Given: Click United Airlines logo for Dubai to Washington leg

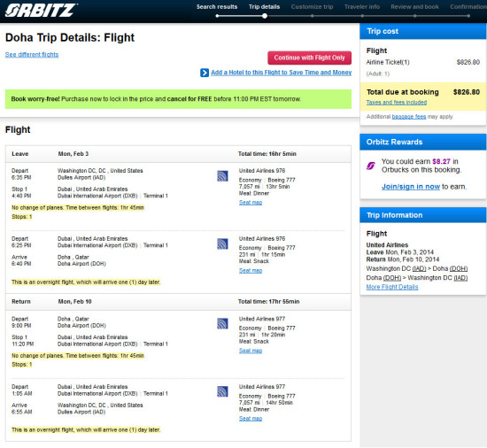Looking at the screenshot, I should [222, 392].
